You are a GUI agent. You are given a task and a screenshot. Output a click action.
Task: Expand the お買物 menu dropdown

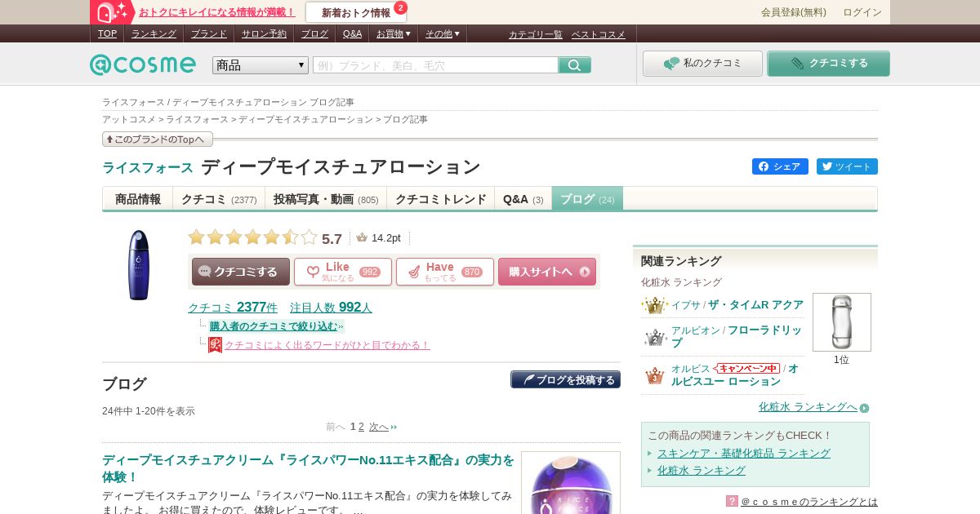394,33
